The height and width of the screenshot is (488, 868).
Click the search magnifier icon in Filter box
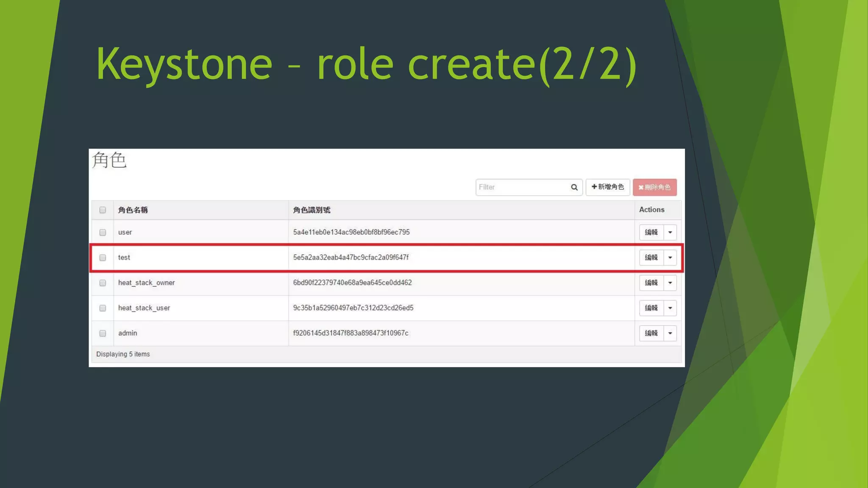pos(574,187)
